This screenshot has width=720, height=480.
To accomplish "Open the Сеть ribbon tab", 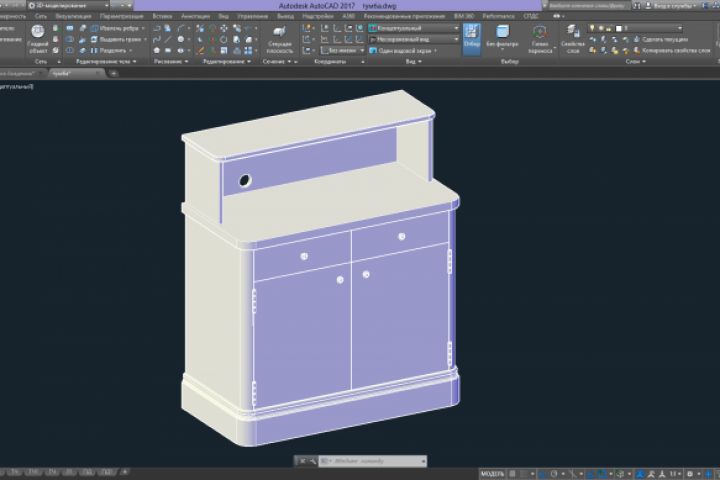I will click(40, 16).
